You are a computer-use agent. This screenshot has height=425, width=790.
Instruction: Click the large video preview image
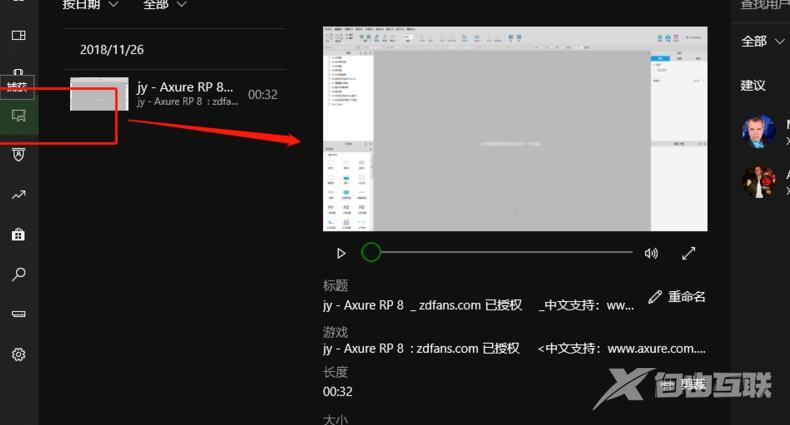click(515, 129)
